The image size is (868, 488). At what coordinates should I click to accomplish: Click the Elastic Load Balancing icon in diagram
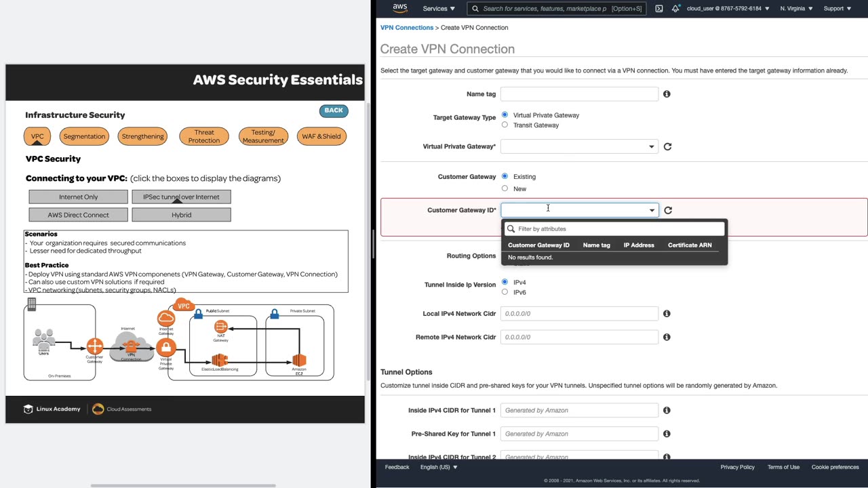pyautogui.click(x=220, y=360)
